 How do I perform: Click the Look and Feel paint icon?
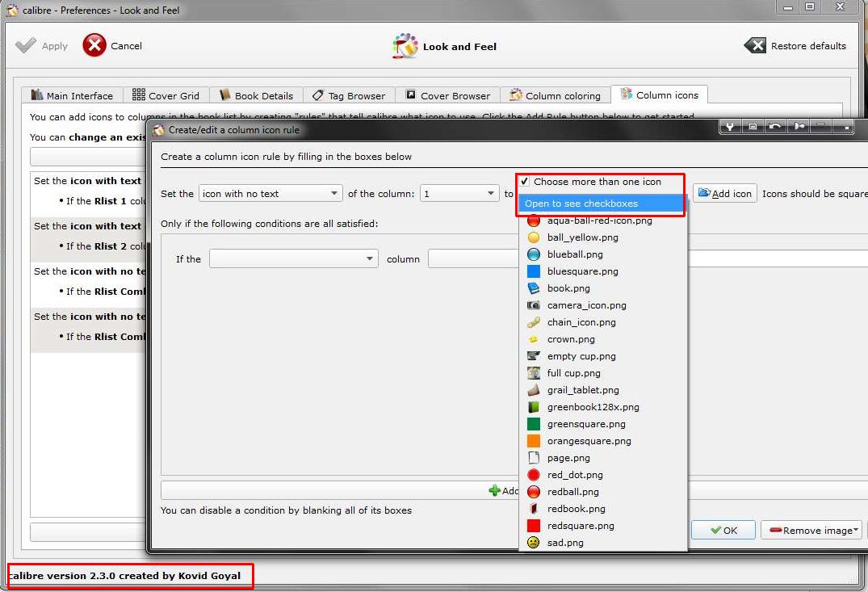tap(405, 46)
